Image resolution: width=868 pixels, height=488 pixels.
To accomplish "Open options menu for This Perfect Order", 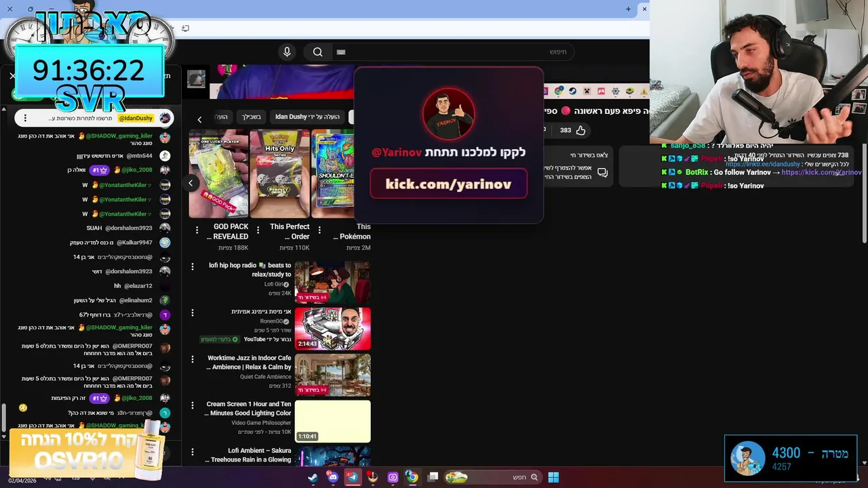I will pos(258,230).
